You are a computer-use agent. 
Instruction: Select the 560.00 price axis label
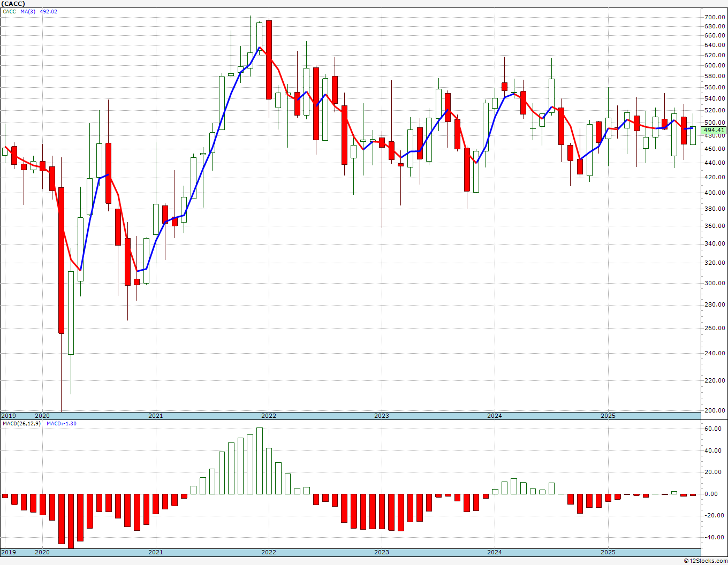tap(715, 87)
